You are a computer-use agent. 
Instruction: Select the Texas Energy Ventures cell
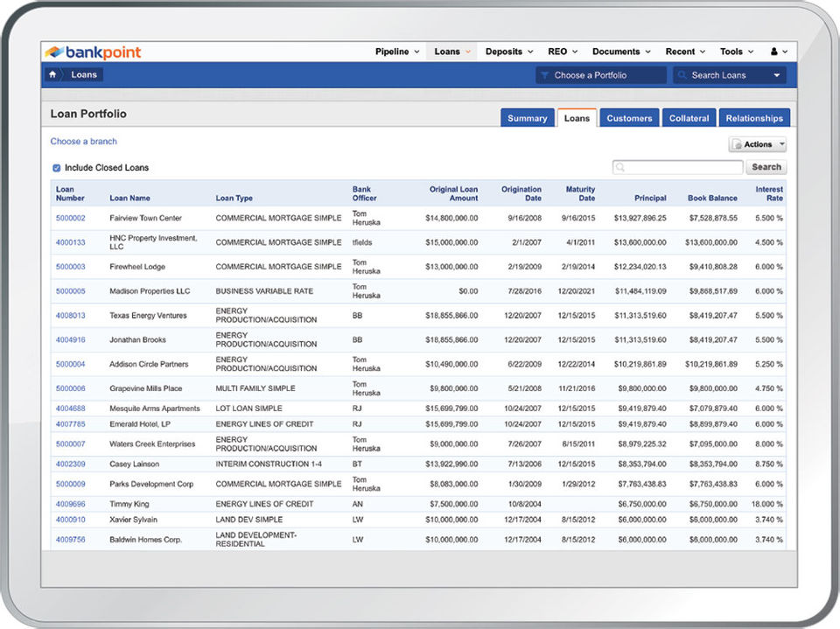(x=149, y=316)
